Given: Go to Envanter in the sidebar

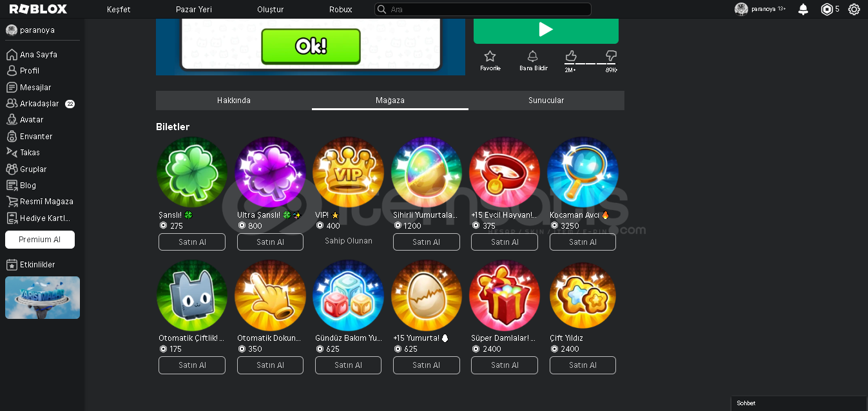Looking at the screenshot, I should 29,136.
